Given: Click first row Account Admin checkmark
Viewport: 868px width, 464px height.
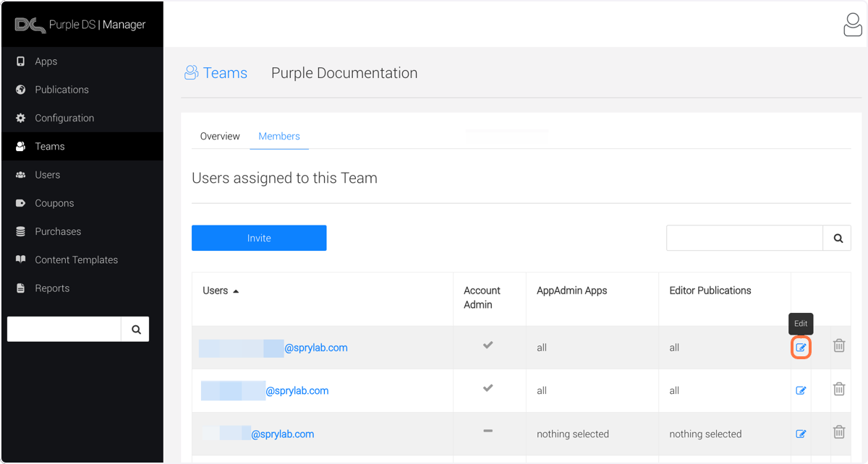Looking at the screenshot, I should click(x=488, y=345).
